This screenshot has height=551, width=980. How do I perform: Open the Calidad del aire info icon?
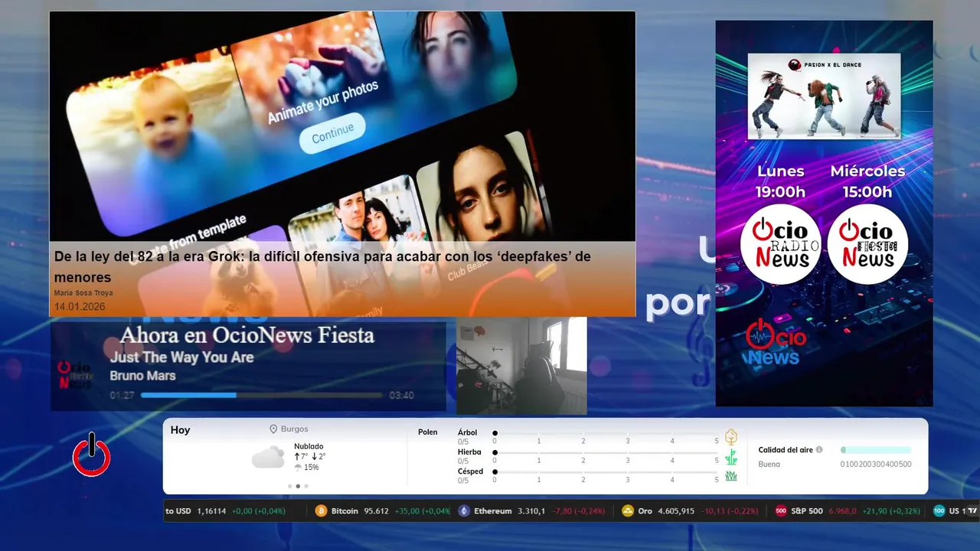[819, 450]
